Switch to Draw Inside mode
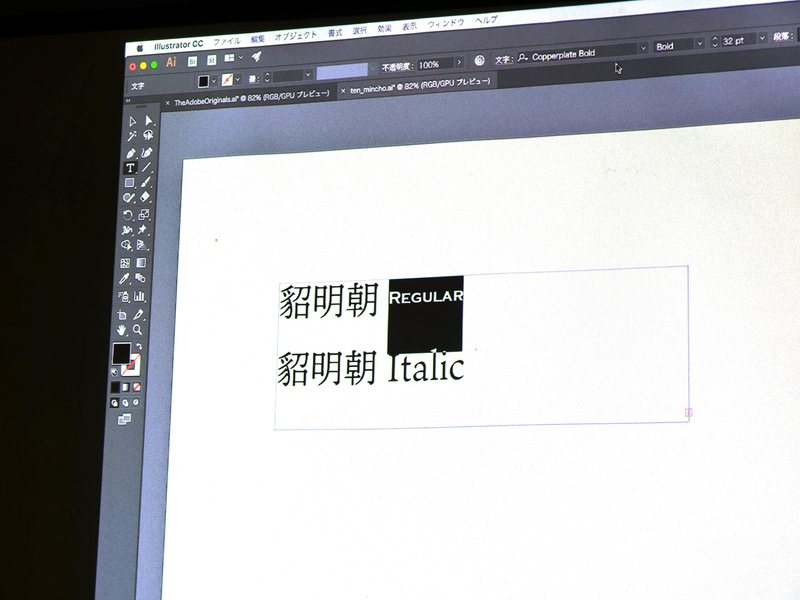The height and width of the screenshot is (600, 800). 136,402
